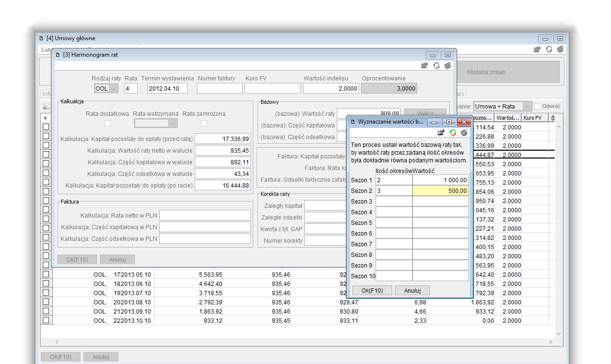Toggle the Odwróć checkbox
The width and height of the screenshot is (611, 364).
pyautogui.click(x=537, y=106)
